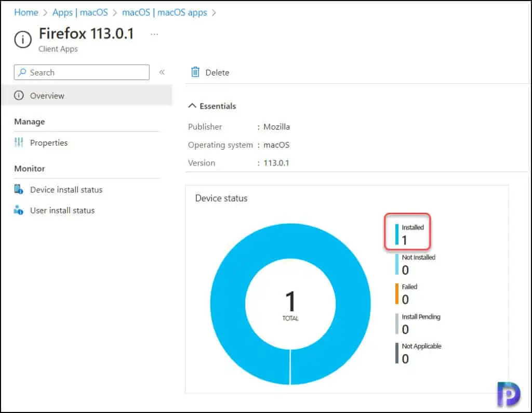Image resolution: width=532 pixels, height=413 pixels.
Task: Click the Install Pending legend label
Action: [x=421, y=317]
